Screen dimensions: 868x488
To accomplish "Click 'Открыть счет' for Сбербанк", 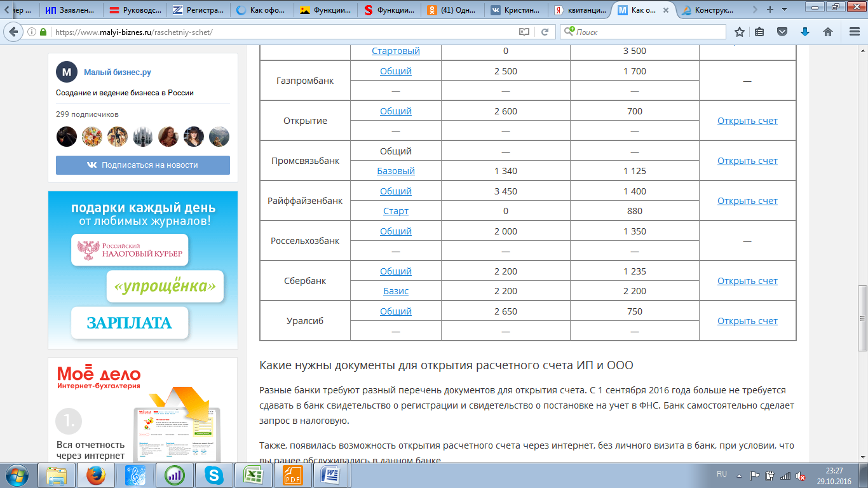I will pyautogui.click(x=747, y=281).
